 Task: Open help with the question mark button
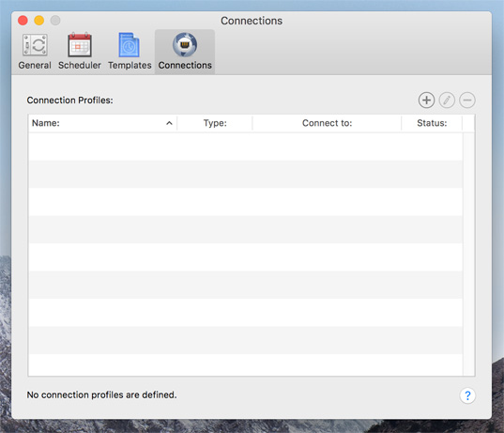(467, 395)
